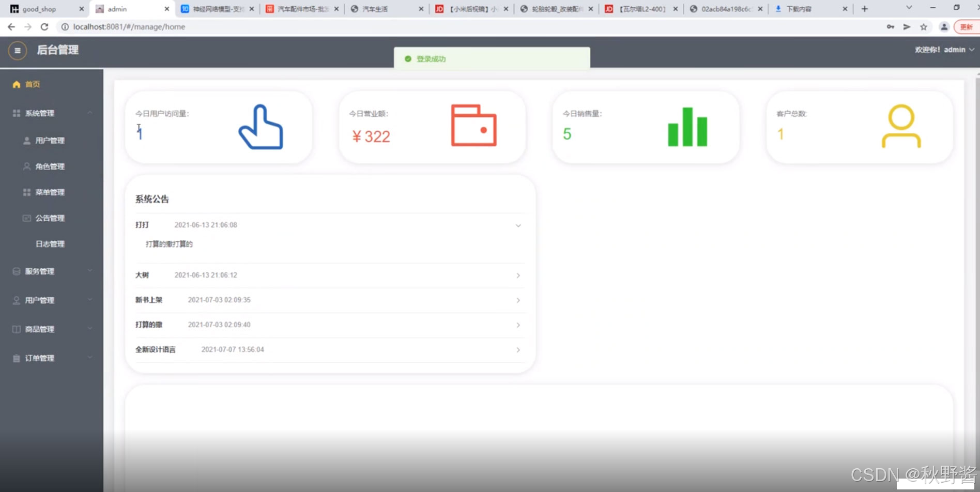The image size is (980, 492).
Task: Toggle the sidebar hamburger menu button
Action: (x=18, y=51)
